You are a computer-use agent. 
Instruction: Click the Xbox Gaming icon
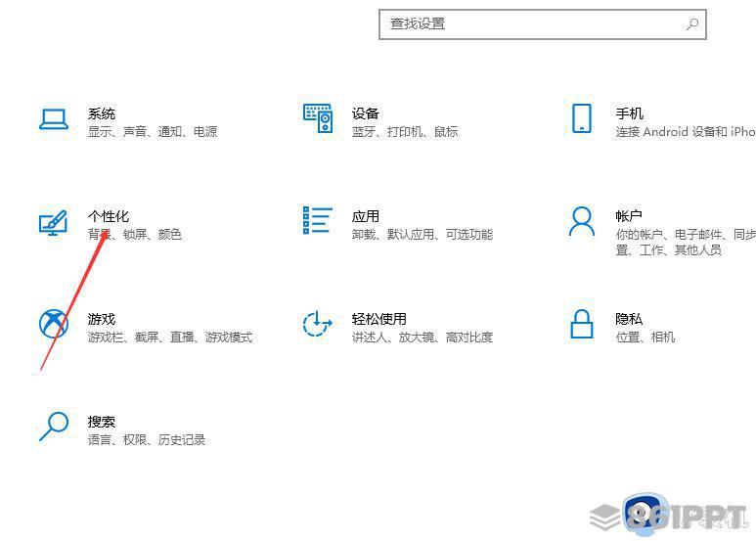coord(54,324)
